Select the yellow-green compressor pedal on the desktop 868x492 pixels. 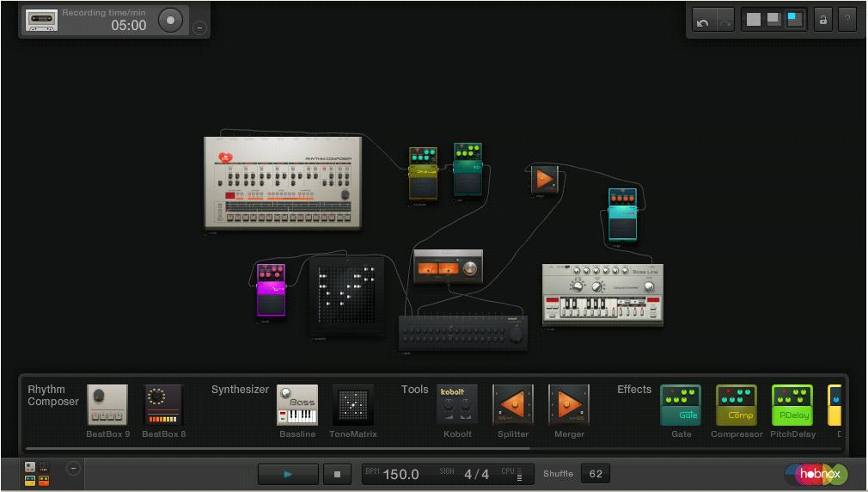[423, 174]
